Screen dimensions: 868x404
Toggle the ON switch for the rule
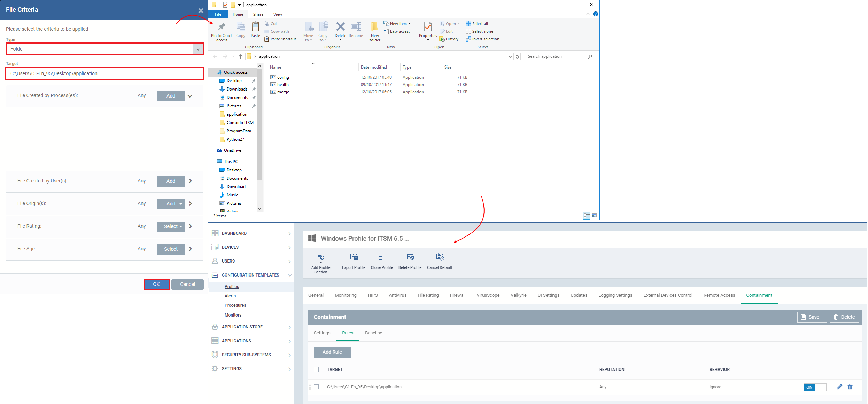[x=815, y=387]
